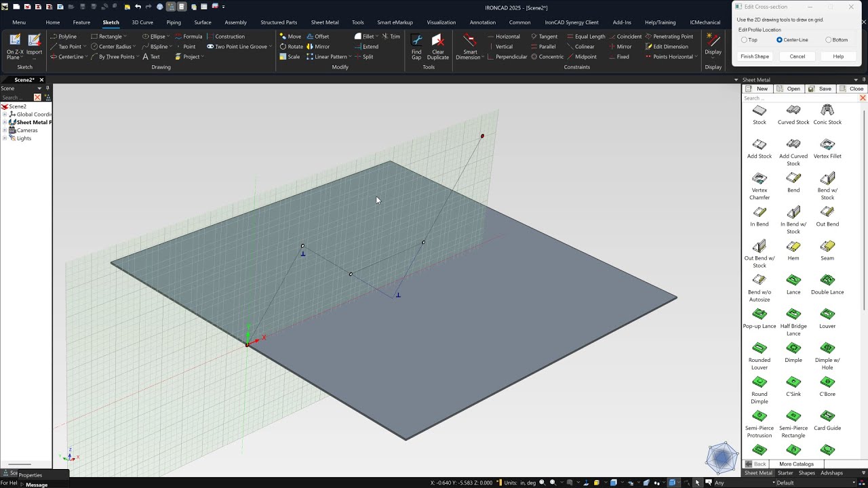The image size is (868, 488).
Task: Expand the Sheet Metal Part tree node
Action: (5, 123)
